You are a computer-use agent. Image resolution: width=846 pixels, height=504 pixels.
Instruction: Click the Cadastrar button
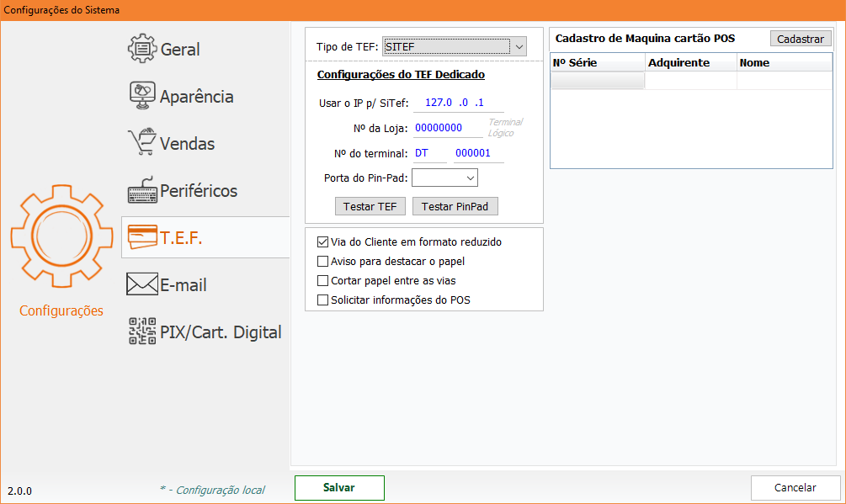801,39
